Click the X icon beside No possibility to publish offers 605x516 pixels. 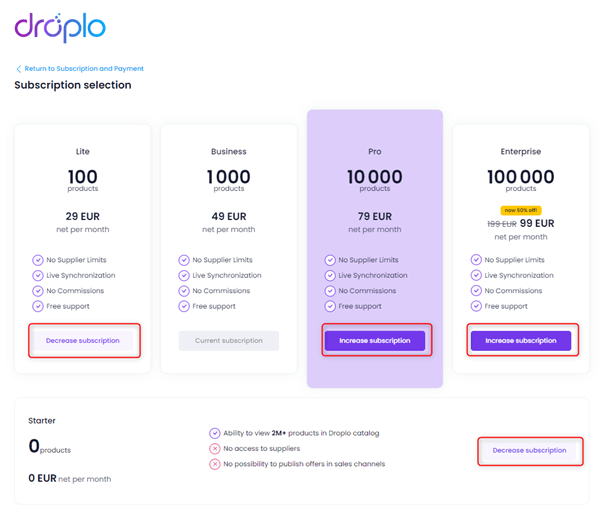tap(215, 464)
